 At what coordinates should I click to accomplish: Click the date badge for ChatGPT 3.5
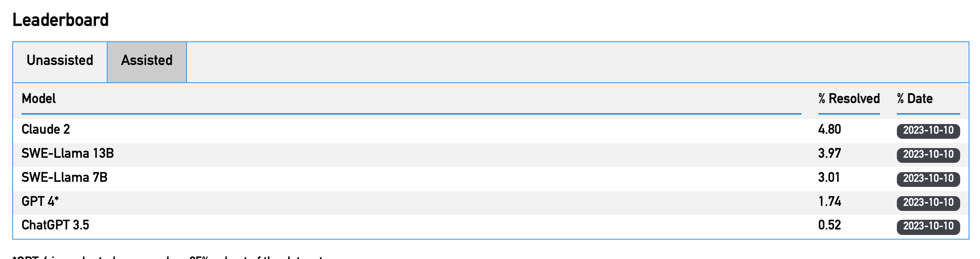coord(928,226)
